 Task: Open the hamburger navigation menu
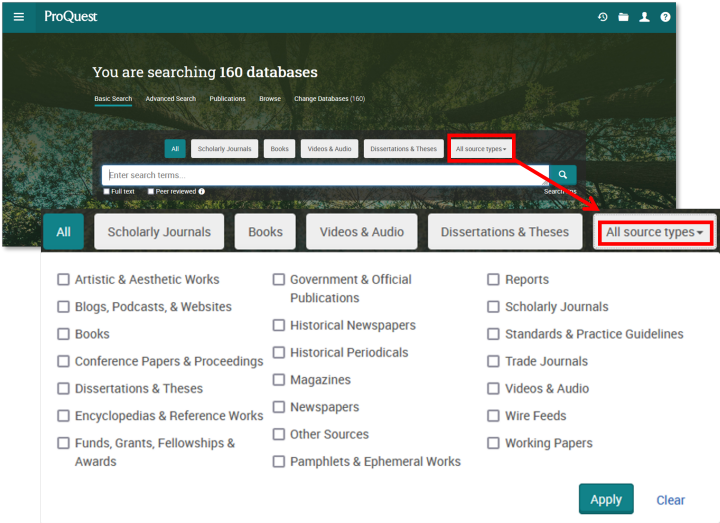point(18,17)
